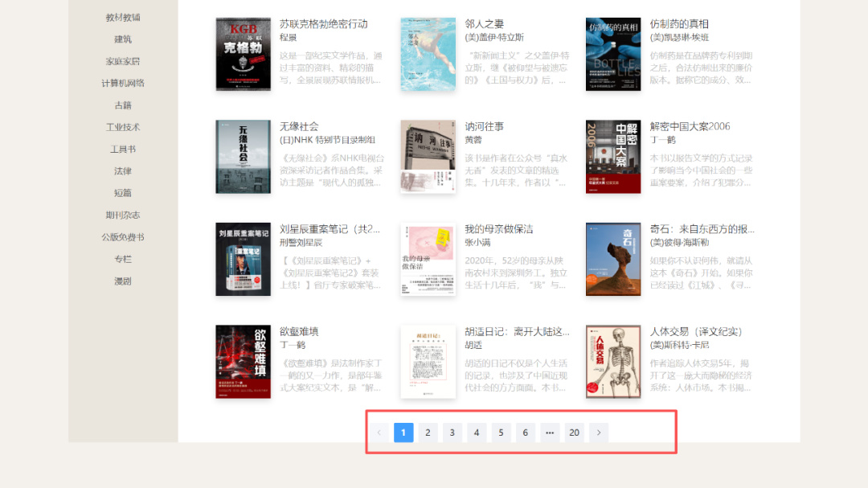Click author (日)NHK 特别节目录制组

click(x=327, y=140)
